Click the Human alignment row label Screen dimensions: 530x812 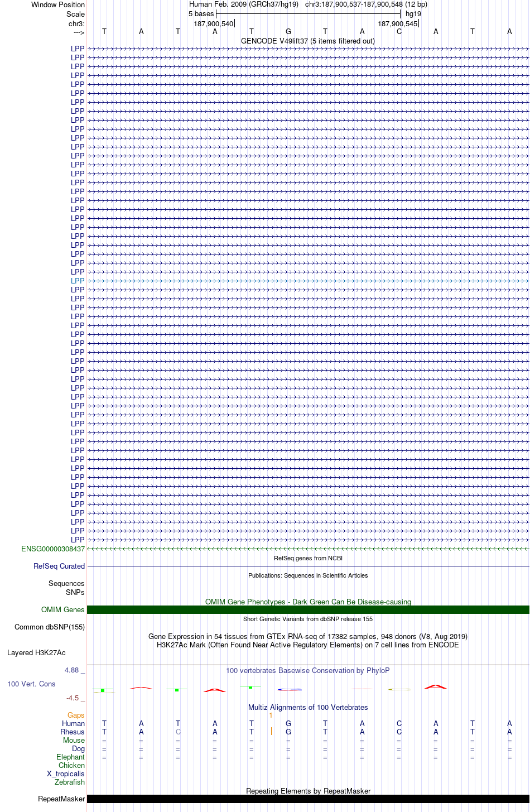(74, 723)
